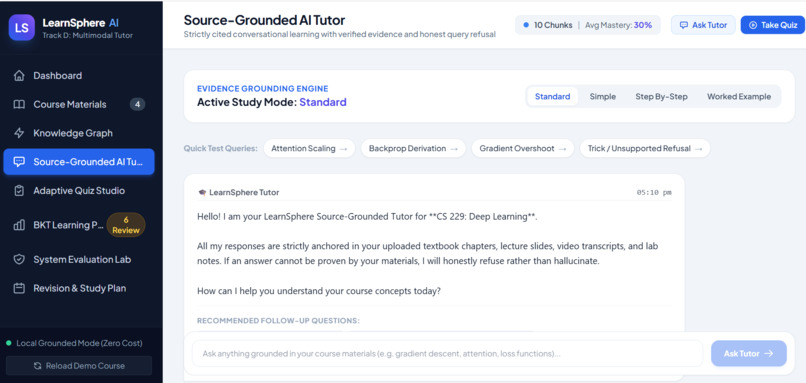Image resolution: width=806 pixels, height=383 pixels.
Task: Switch to Simple study mode
Action: pyautogui.click(x=602, y=97)
